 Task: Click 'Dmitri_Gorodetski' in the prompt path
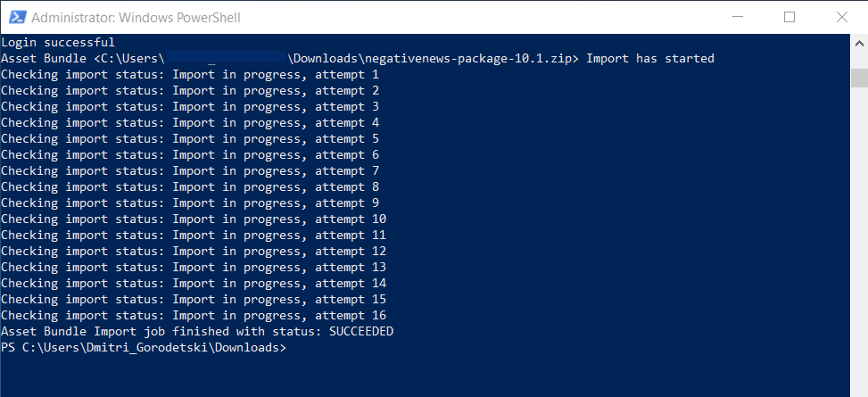coord(146,348)
